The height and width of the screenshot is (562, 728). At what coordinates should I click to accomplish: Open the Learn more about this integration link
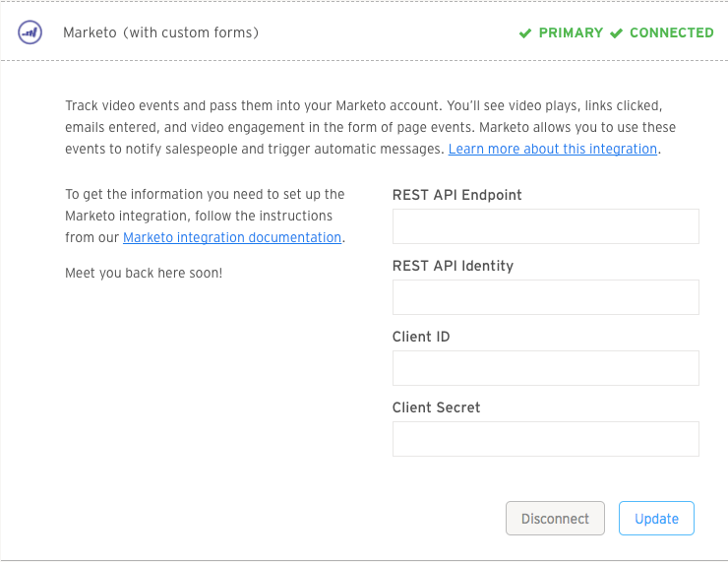point(553,149)
